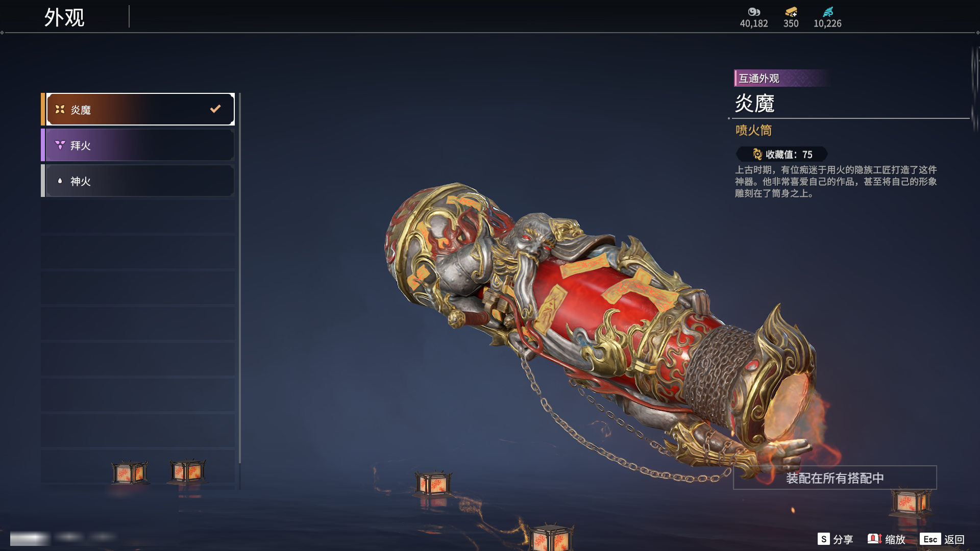Click the teal feather currency icon

click(x=828, y=12)
